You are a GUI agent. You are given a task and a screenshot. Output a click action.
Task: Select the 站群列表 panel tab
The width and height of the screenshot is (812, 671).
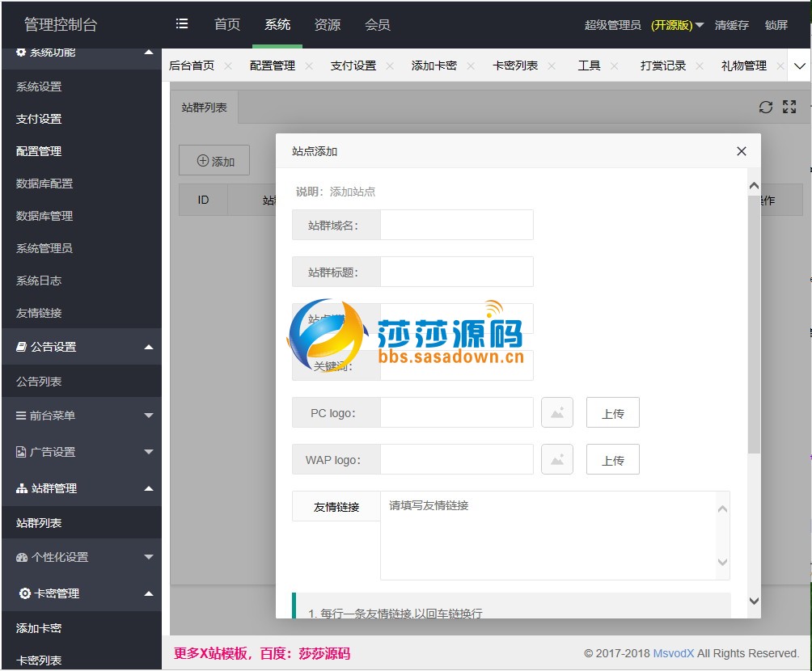[x=204, y=108]
